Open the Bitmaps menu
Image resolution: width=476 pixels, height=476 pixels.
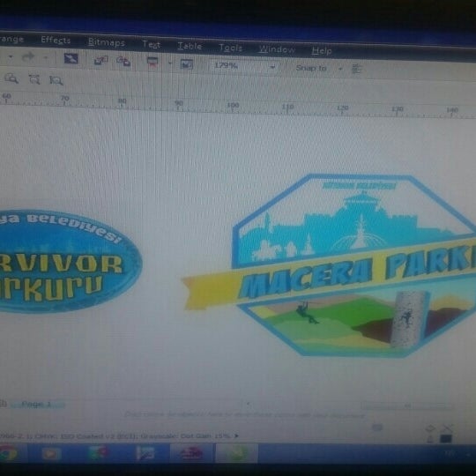click(x=107, y=42)
